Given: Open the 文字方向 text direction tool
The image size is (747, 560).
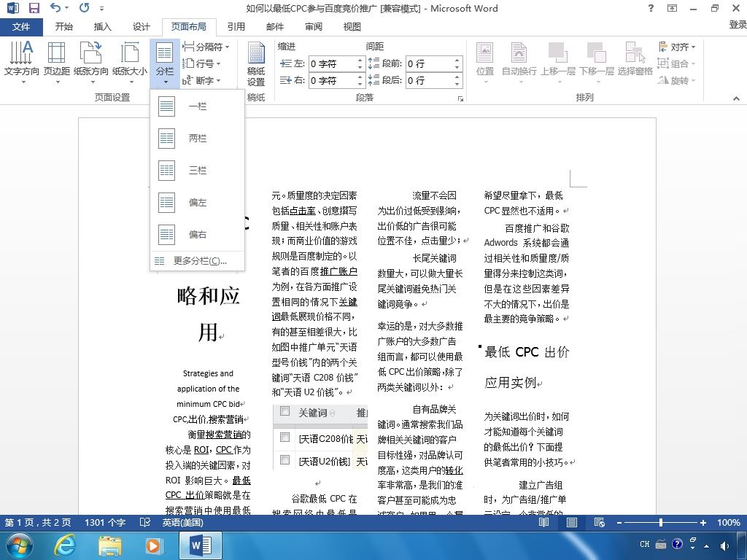Looking at the screenshot, I should tap(21, 63).
